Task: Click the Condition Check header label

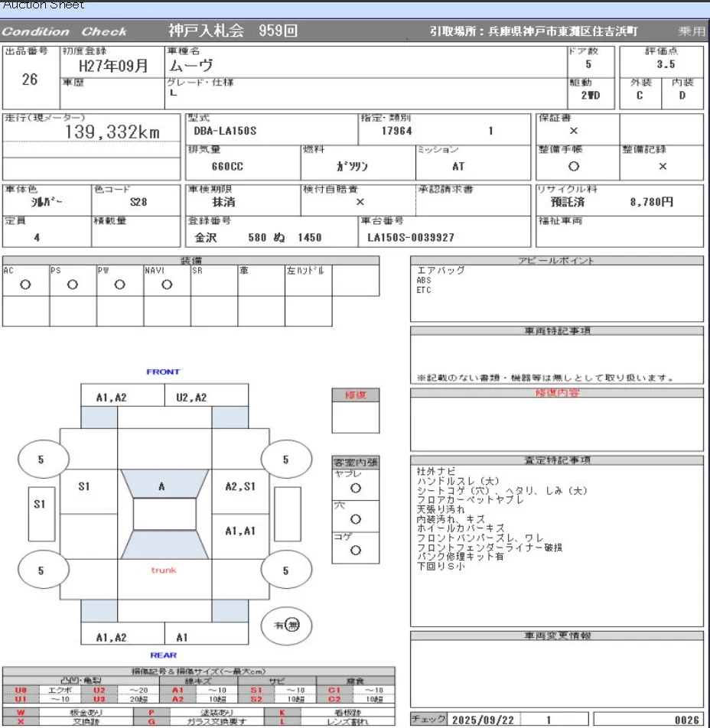Action: point(64,32)
